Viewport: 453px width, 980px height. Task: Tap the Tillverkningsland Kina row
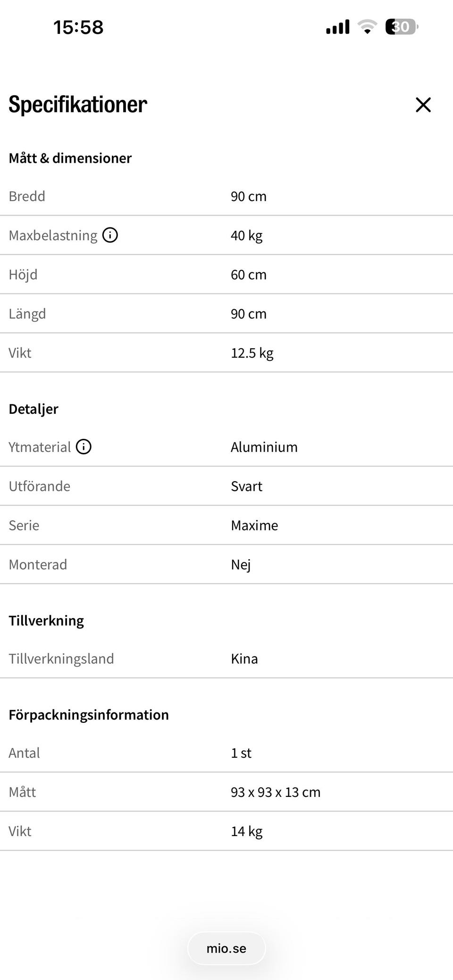226,659
